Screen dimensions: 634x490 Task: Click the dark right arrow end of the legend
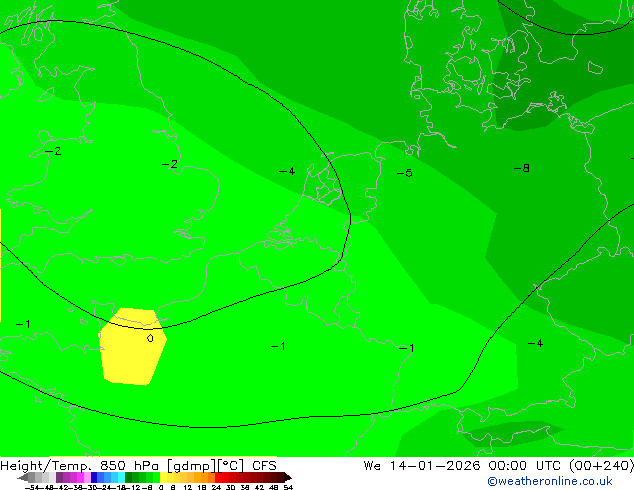pos(288,477)
